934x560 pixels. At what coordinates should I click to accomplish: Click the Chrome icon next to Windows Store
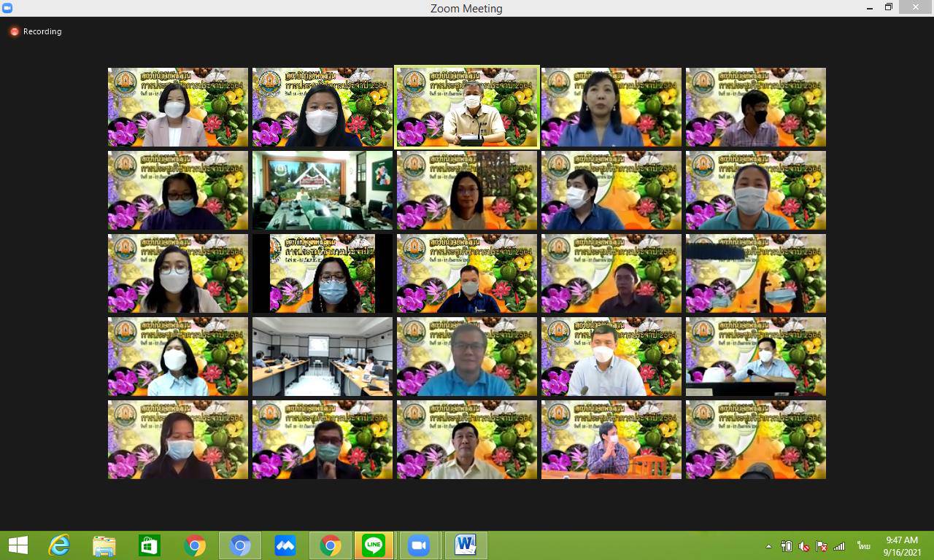tap(195, 545)
